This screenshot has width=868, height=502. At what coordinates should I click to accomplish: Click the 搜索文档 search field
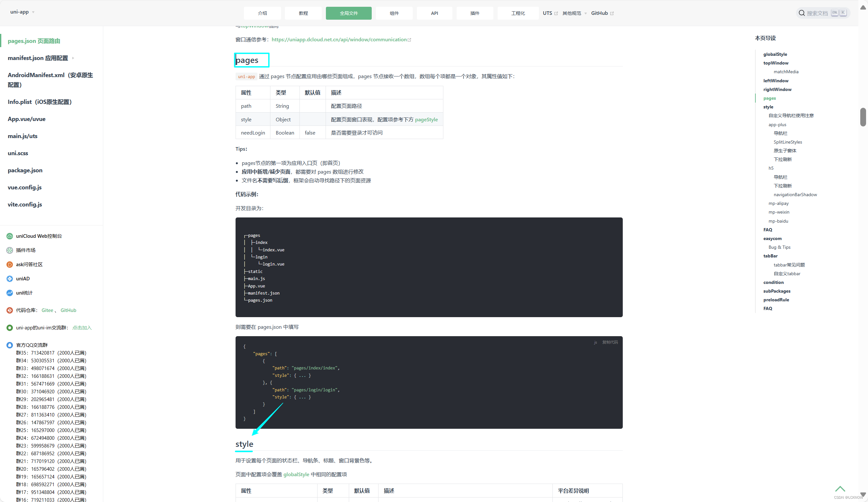tap(817, 13)
